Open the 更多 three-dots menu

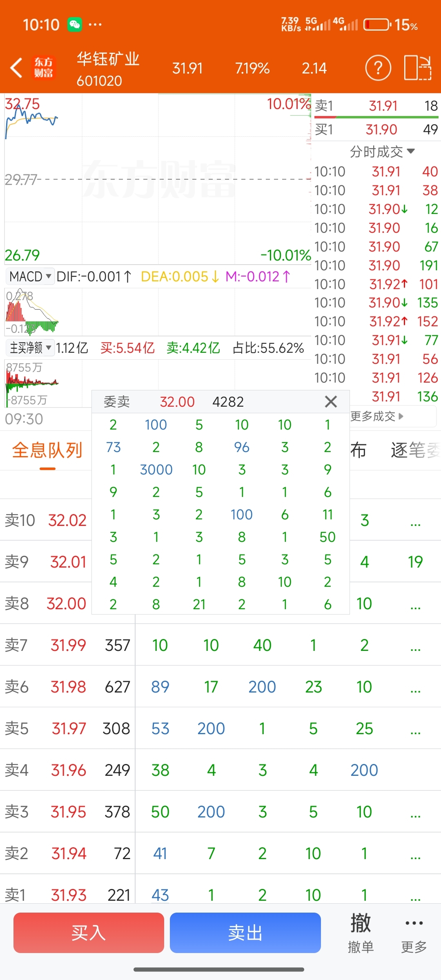click(414, 933)
